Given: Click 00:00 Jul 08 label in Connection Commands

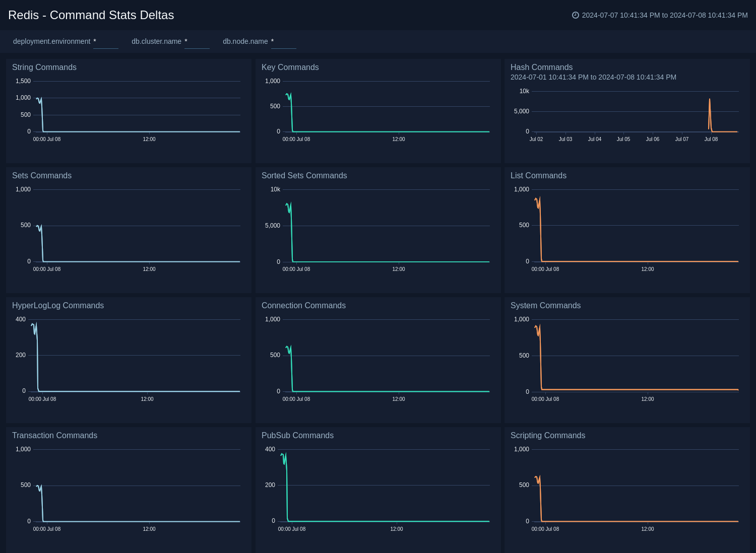Looking at the screenshot, I should tap(296, 399).
